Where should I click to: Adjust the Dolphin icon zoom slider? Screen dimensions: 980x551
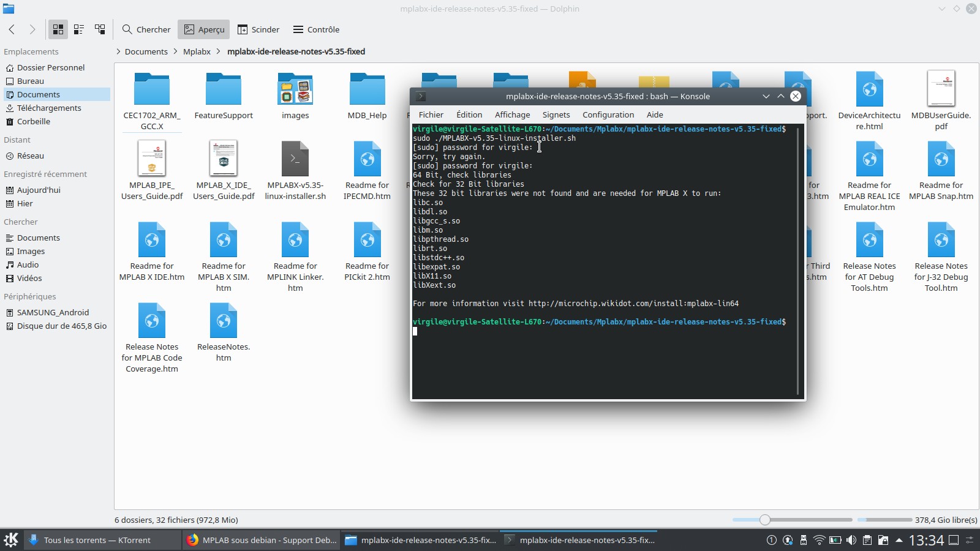[793, 520]
